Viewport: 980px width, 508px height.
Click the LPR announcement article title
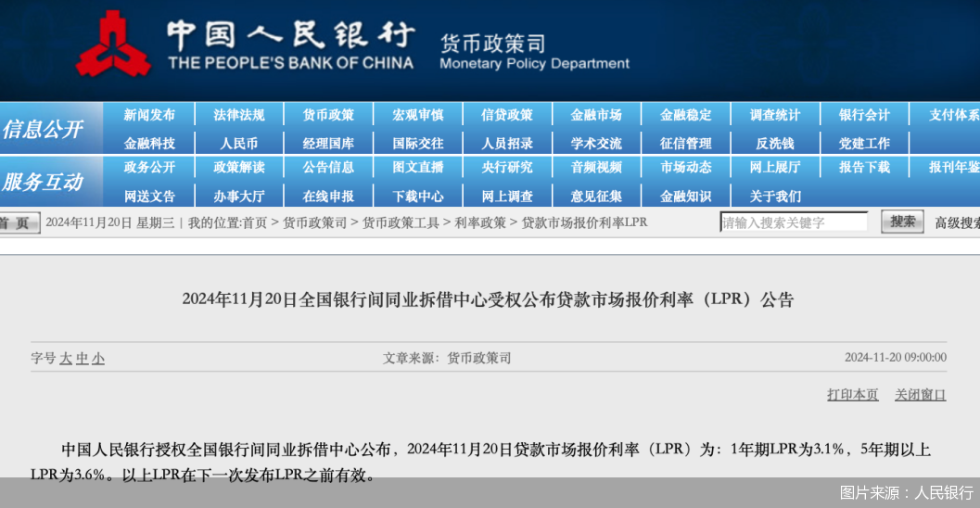(488, 299)
